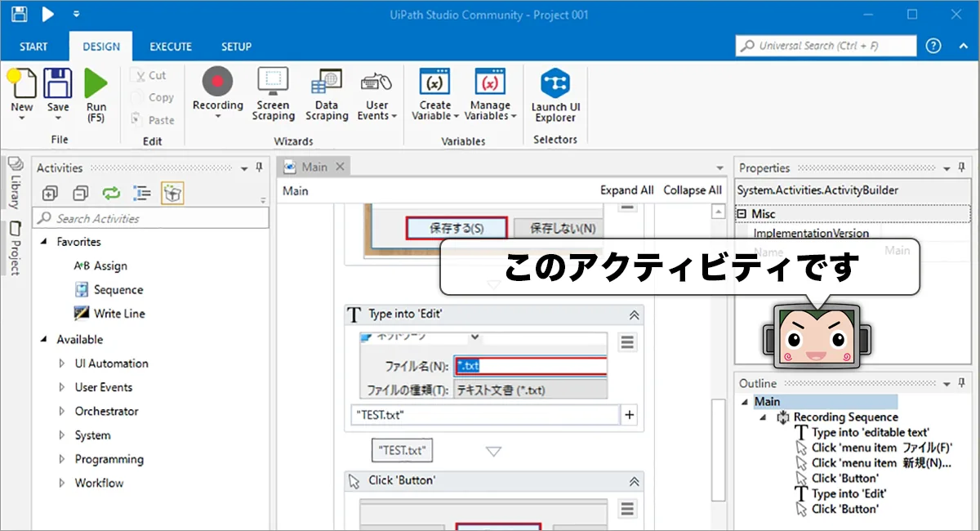Open the Project side tab
Viewport: 980px width, 531px height.
15,247
